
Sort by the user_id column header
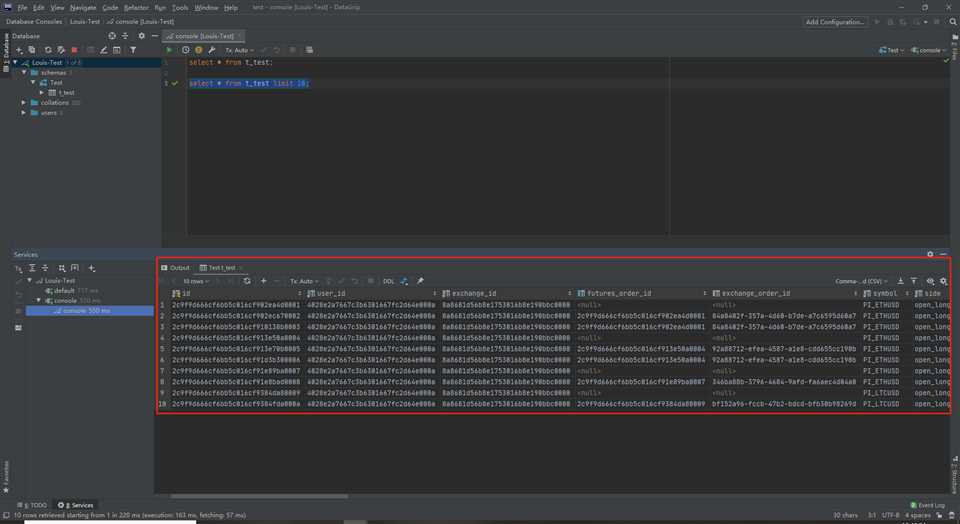pos(372,293)
